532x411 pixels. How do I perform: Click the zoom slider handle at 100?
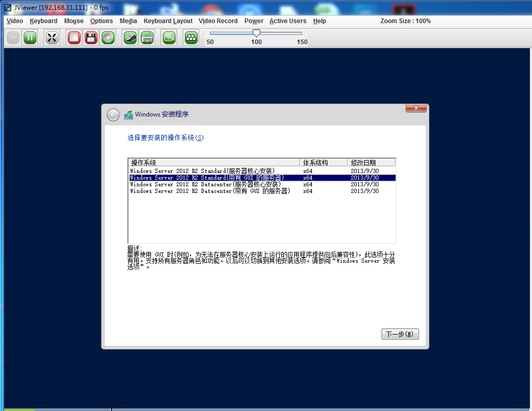(256, 33)
